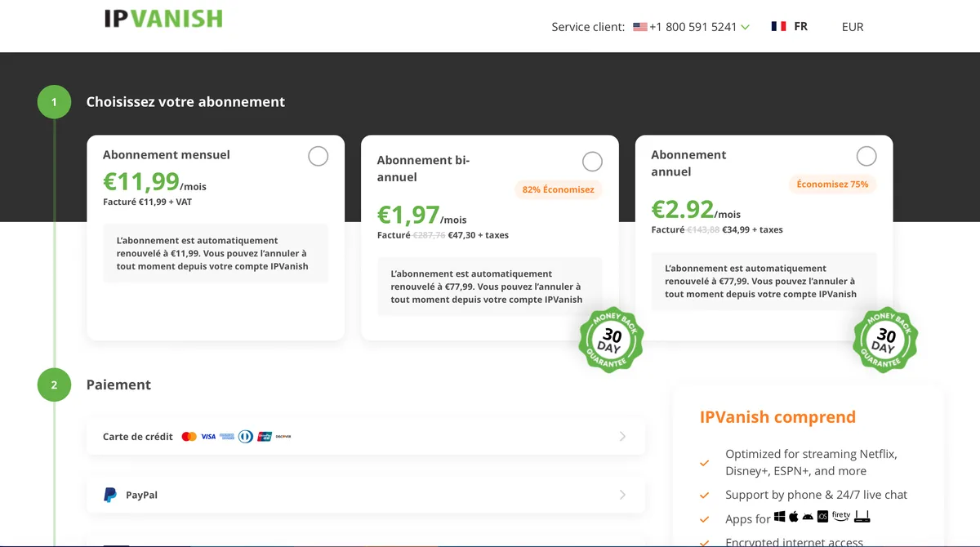The width and height of the screenshot is (980, 547).
Task: Click the bi-annual plan auto-renewal notice
Action: point(490,287)
